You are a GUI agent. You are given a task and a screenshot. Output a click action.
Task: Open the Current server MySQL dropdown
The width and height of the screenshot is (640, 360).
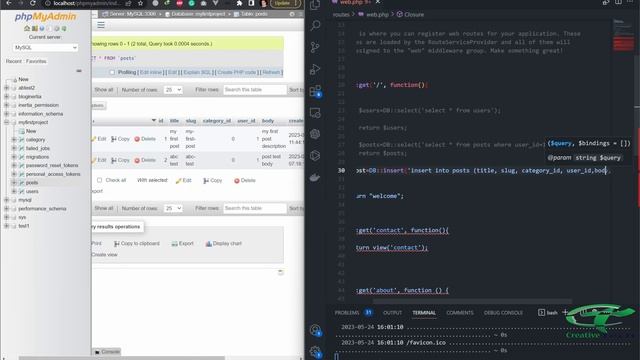45,47
